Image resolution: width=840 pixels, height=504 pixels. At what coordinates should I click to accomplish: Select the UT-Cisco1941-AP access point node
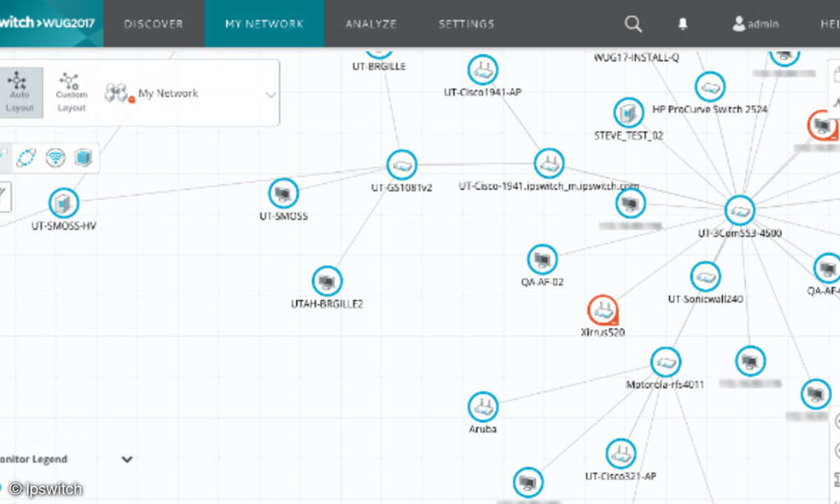coord(482,70)
